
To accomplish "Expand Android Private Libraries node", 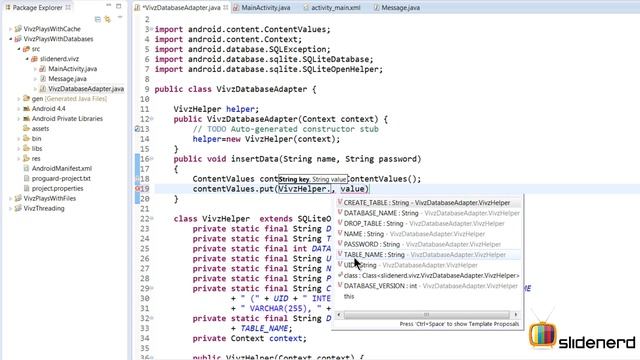I will pos(19,119).
